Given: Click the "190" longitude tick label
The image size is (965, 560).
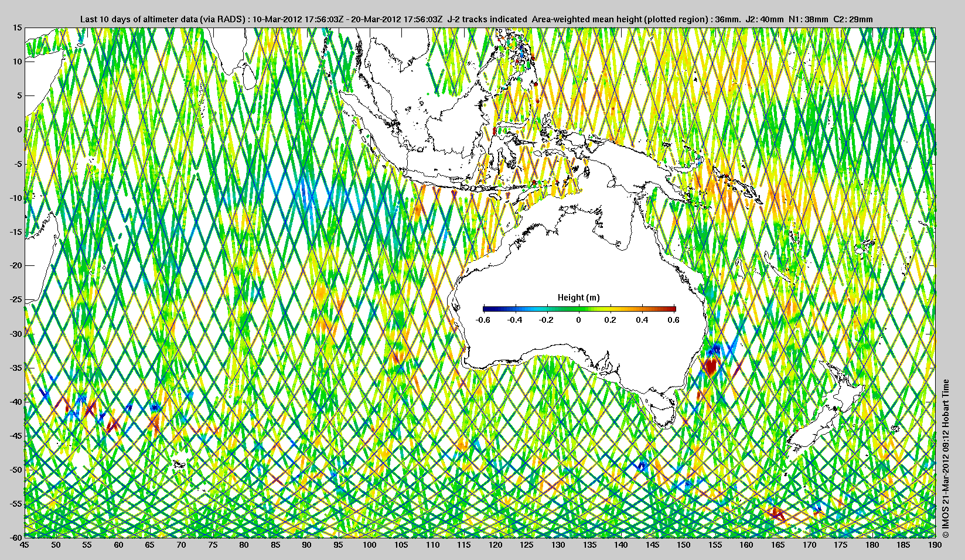Looking at the screenshot, I should (935, 545).
